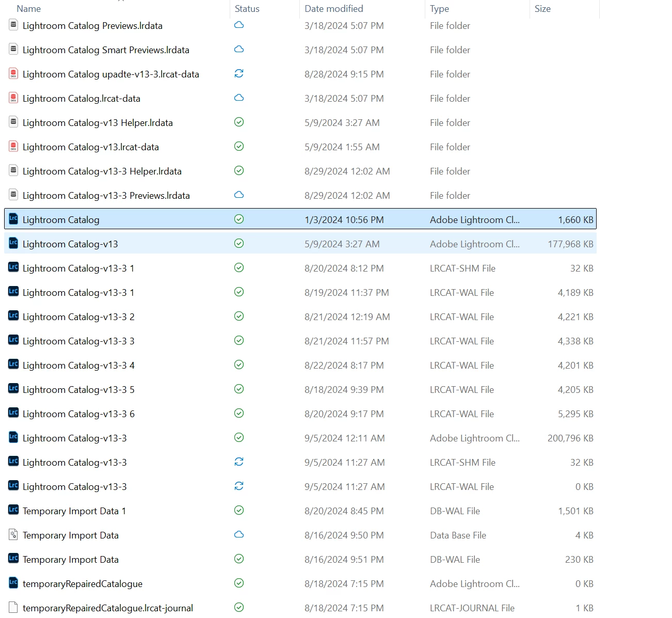Viewport: 672px width, 618px height.
Task: Click the green check status for Lightroom Catalog-v13-3 5
Action: 239,389
